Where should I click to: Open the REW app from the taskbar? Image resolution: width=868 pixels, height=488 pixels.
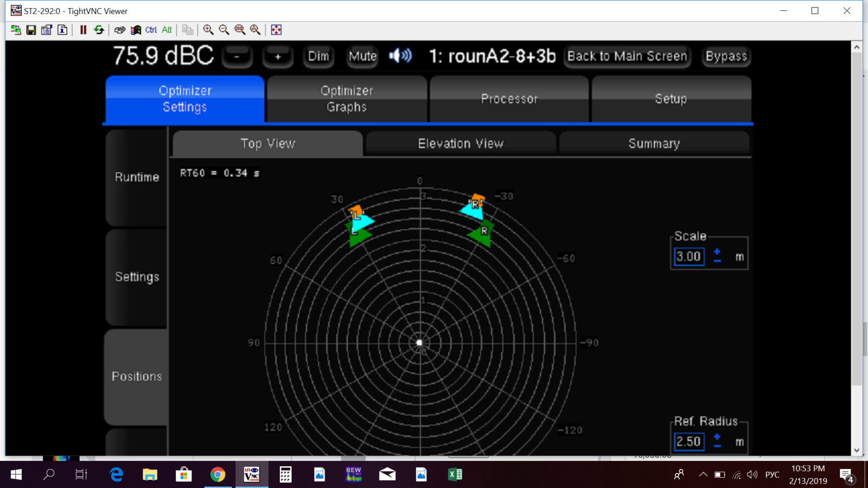[x=353, y=474]
